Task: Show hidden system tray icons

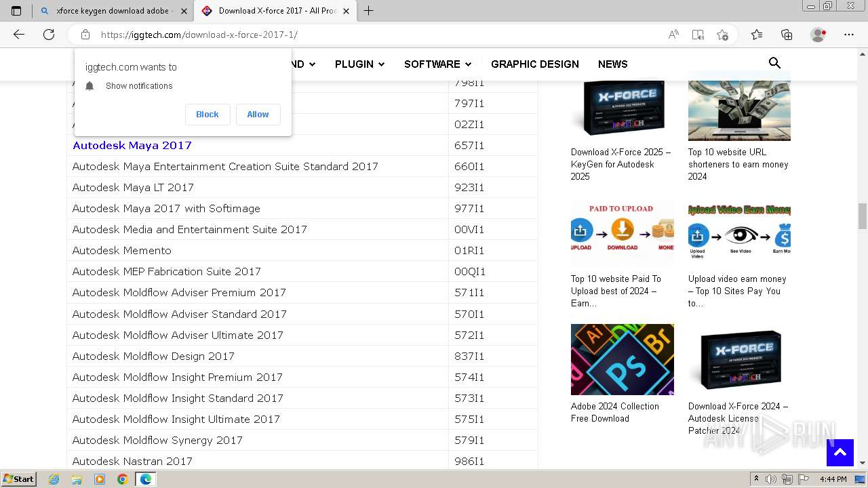Action: (x=756, y=479)
